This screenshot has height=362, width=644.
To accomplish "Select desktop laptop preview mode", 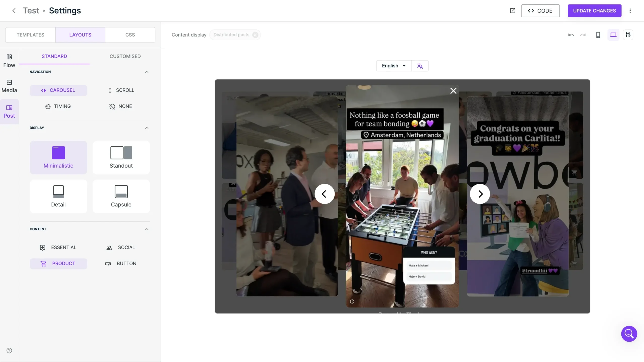I will coord(613,35).
